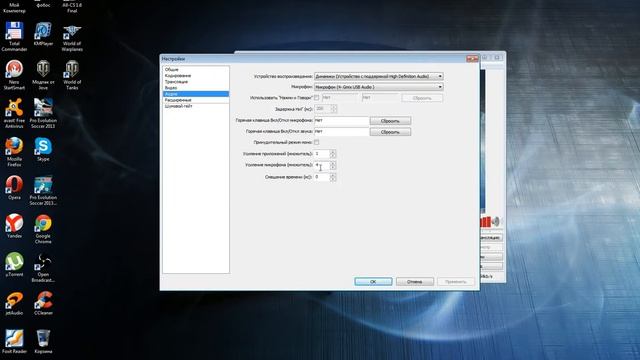Screen dimensions: 640x360
Task: Click the Применить apply button
Action: pyautogui.click(x=456, y=282)
